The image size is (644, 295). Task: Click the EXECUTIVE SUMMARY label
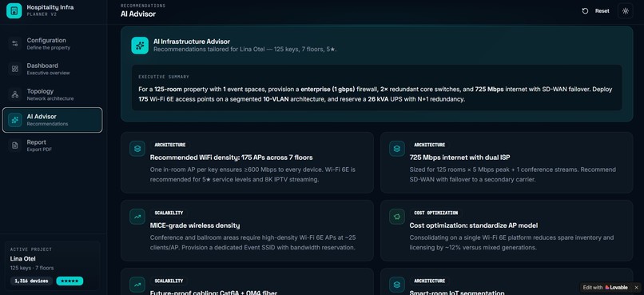[164, 77]
